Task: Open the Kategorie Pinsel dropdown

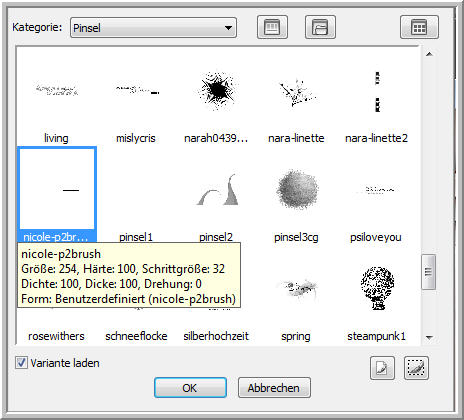Action: tap(153, 28)
